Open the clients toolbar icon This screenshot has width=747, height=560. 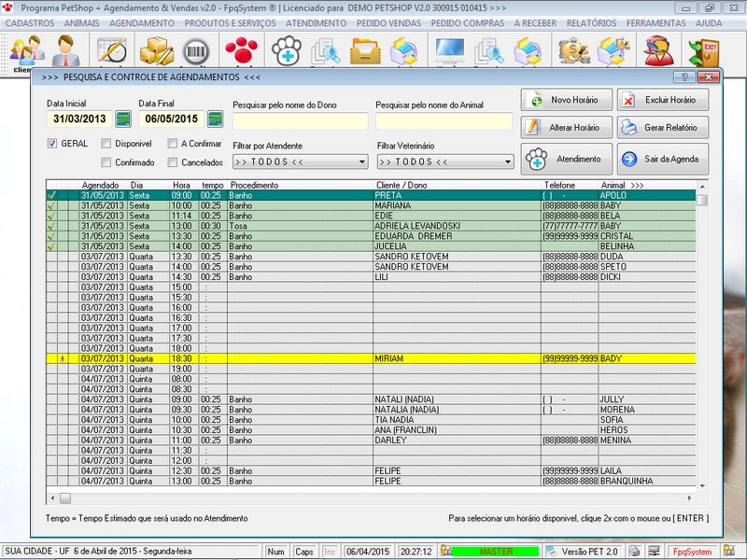[x=27, y=51]
